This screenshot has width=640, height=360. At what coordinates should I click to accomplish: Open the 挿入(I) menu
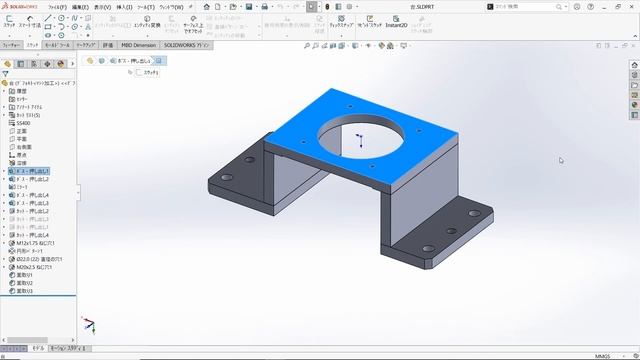[124, 7]
